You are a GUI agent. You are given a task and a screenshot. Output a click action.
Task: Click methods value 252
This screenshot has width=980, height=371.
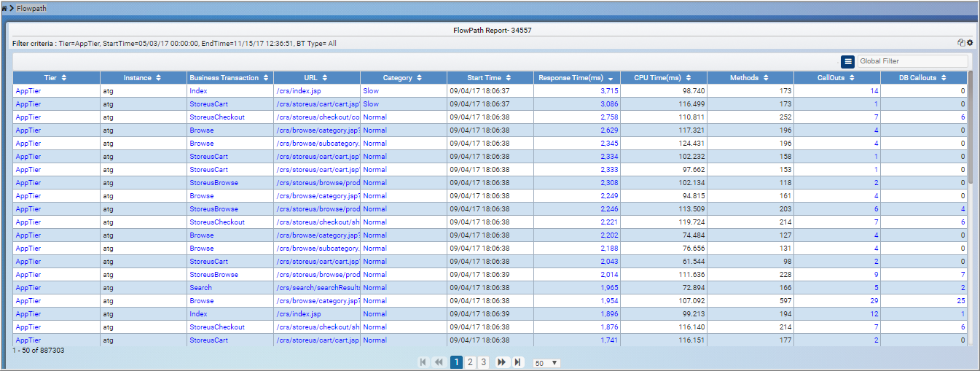[785, 117]
